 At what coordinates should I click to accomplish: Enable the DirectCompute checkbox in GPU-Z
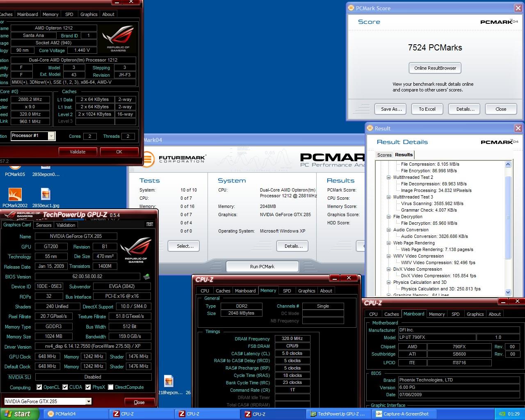click(110, 387)
